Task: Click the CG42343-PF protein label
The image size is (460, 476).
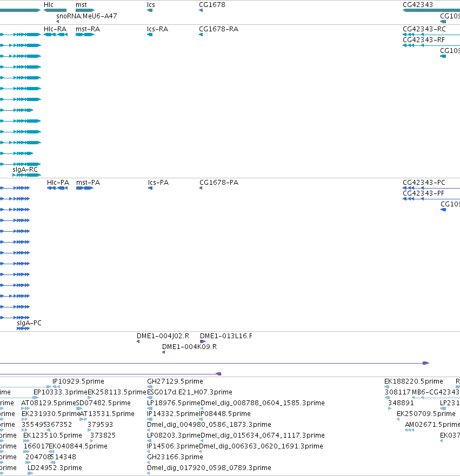Action: coord(423,193)
